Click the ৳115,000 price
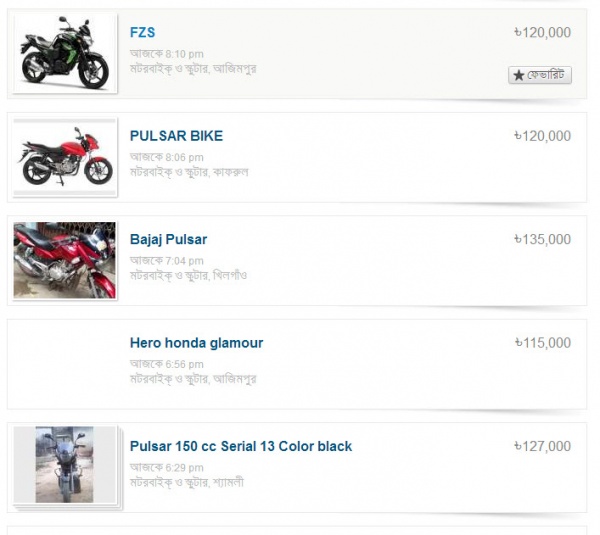The height and width of the screenshot is (535, 600). [x=541, y=343]
